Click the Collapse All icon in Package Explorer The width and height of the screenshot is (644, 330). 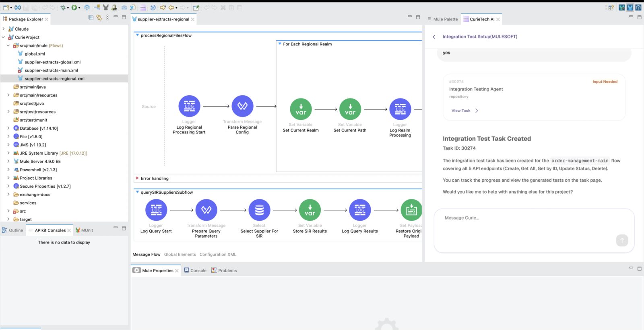pyautogui.click(x=91, y=18)
